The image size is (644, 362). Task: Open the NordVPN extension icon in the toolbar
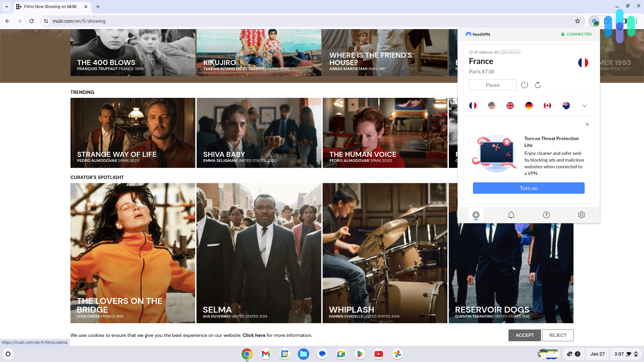tap(595, 21)
